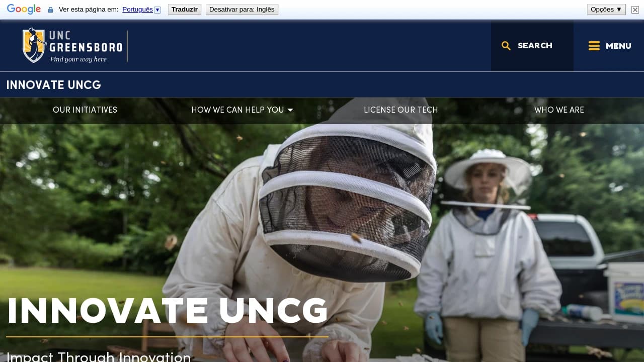Expand the caret beside How We Can Help You
644x362 pixels.
click(290, 110)
